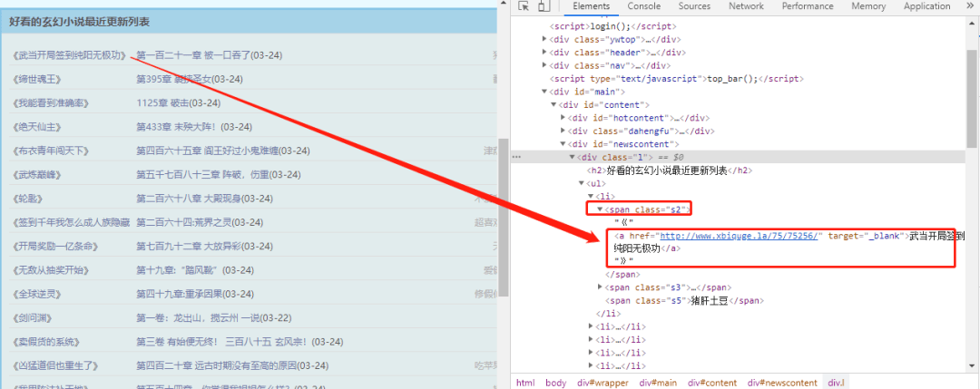Click the three-dots menu beside div class="l"
This screenshot has width=980, height=389.
click(516, 157)
